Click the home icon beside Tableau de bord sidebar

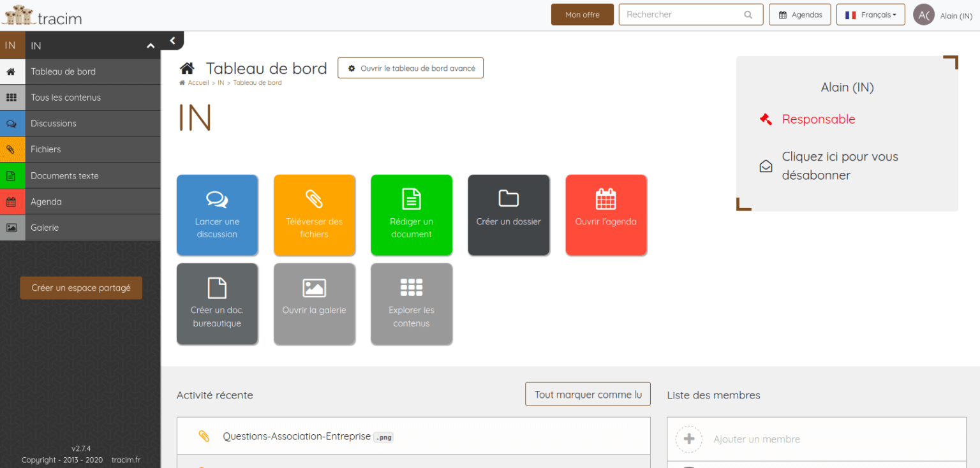11,71
